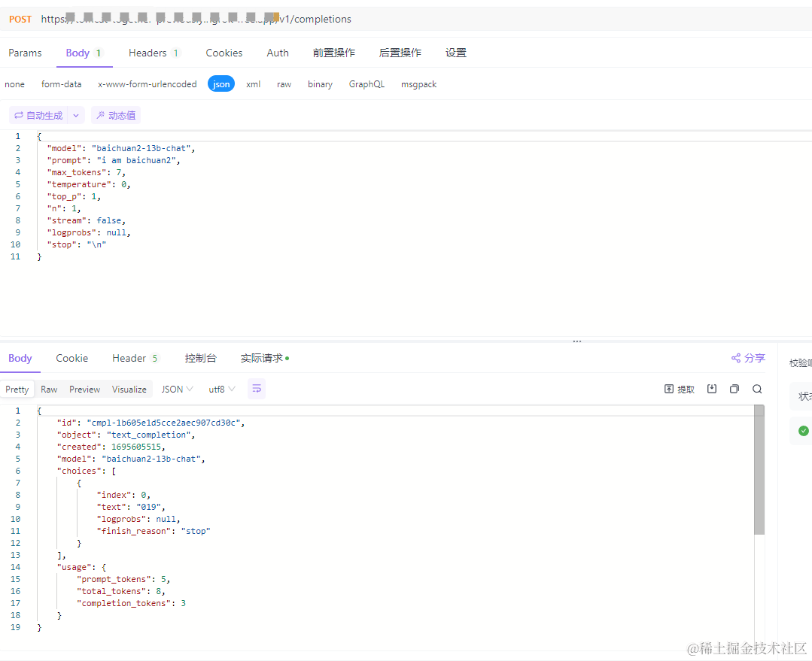Screen dimensions: 812x661
Task: Switch to the Headers tab
Action: 148,53
